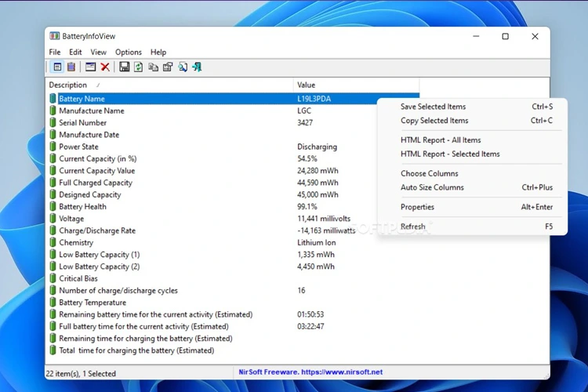Open the www.nirsoft.net link in status bar

(342, 372)
